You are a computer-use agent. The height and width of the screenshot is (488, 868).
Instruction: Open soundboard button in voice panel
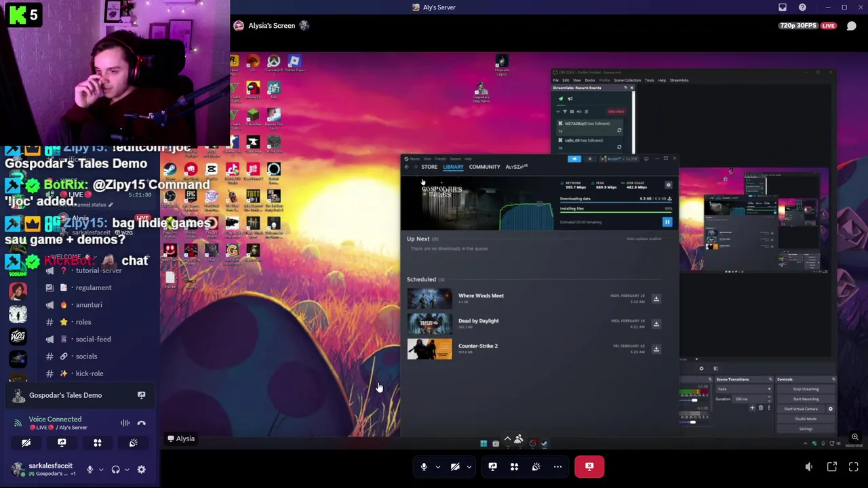click(133, 443)
